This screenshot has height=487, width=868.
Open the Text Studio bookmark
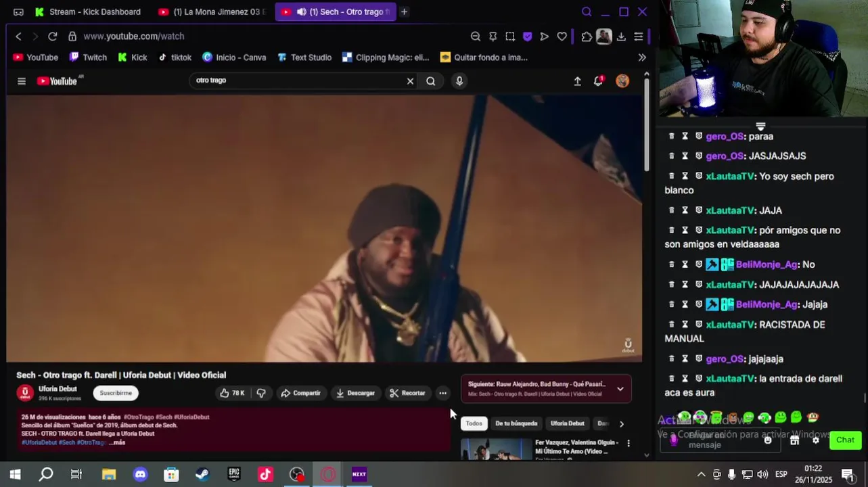click(304, 57)
